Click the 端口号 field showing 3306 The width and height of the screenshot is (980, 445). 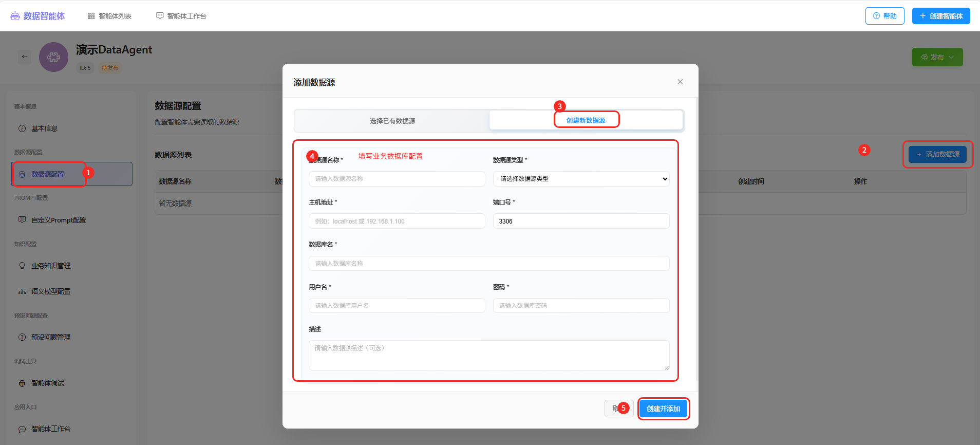581,221
